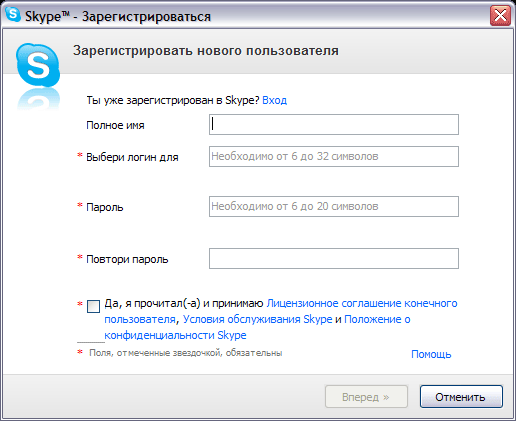Click the 'Зарегистрировать нового пользователя' heading
This screenshot has height=421, width=516.
point(206,51)
